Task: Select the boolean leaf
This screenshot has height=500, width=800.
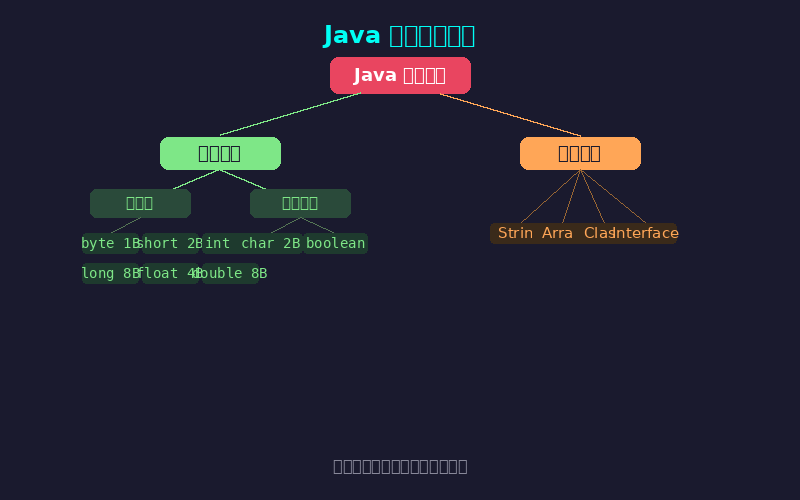Action: click(x=335, y=243)
